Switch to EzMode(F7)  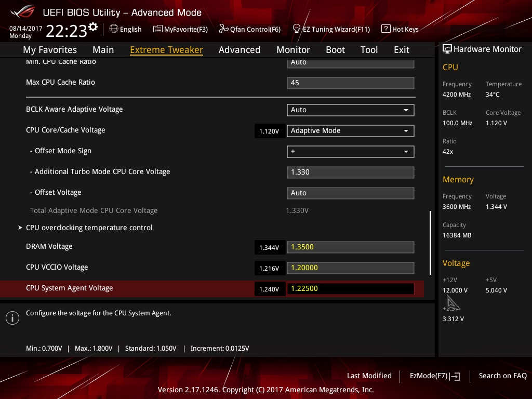(x=429, y=376)
